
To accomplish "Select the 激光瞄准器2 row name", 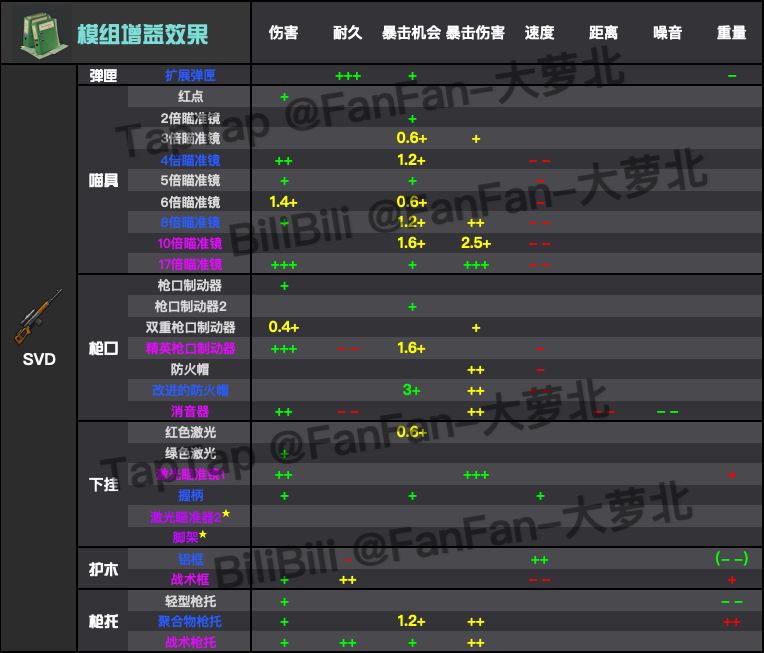I will [x=186, y=517].
